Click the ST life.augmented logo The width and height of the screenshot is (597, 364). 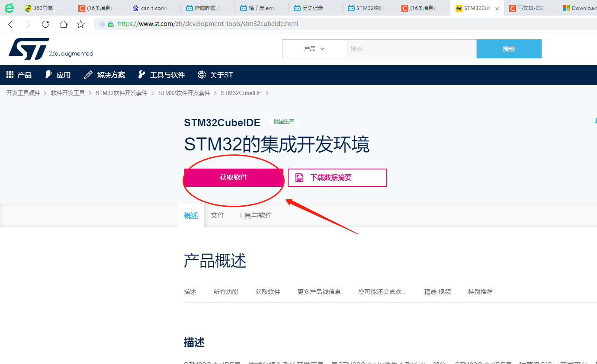click(51, 48)
